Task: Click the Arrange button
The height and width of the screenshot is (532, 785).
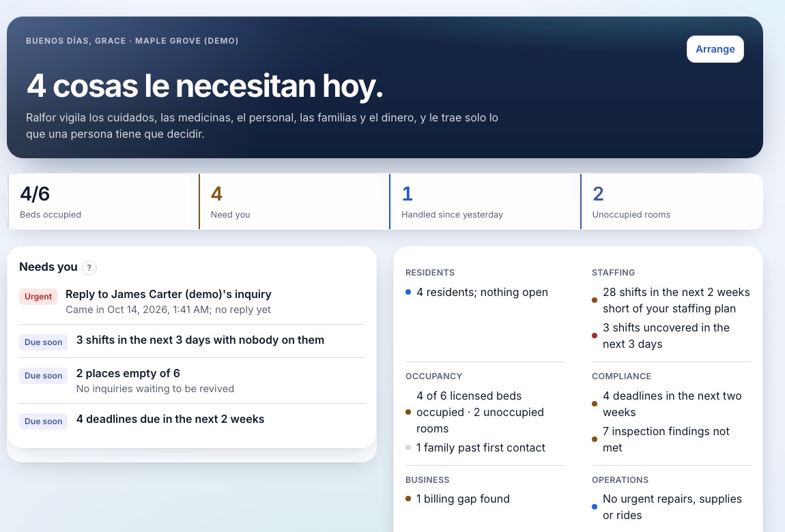Action: [715, 49]
